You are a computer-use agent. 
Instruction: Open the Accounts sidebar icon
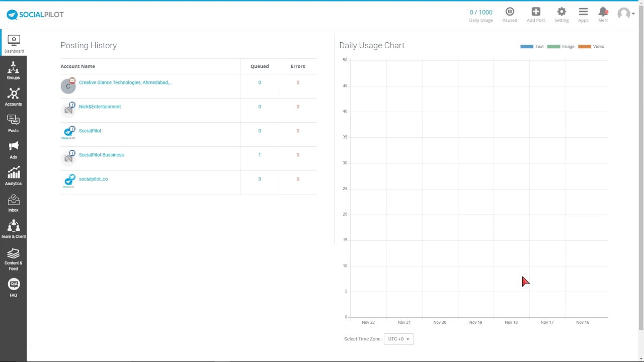[14, 97]
